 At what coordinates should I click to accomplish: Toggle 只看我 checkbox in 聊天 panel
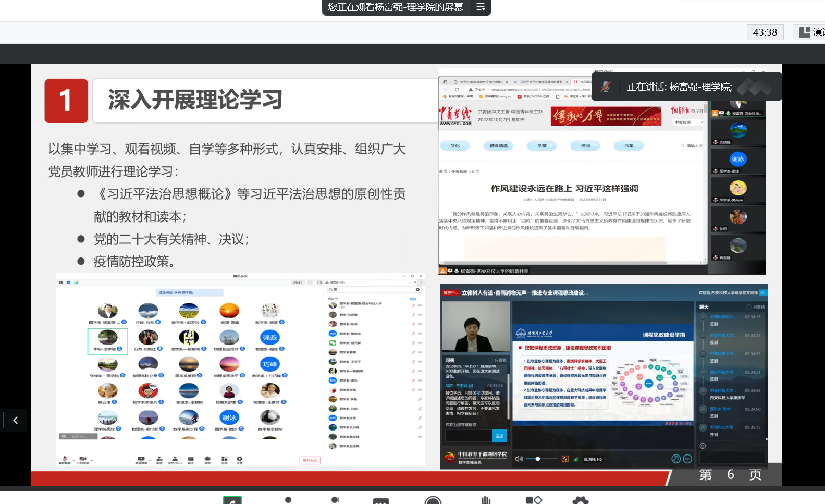click(x=749, y=307)
